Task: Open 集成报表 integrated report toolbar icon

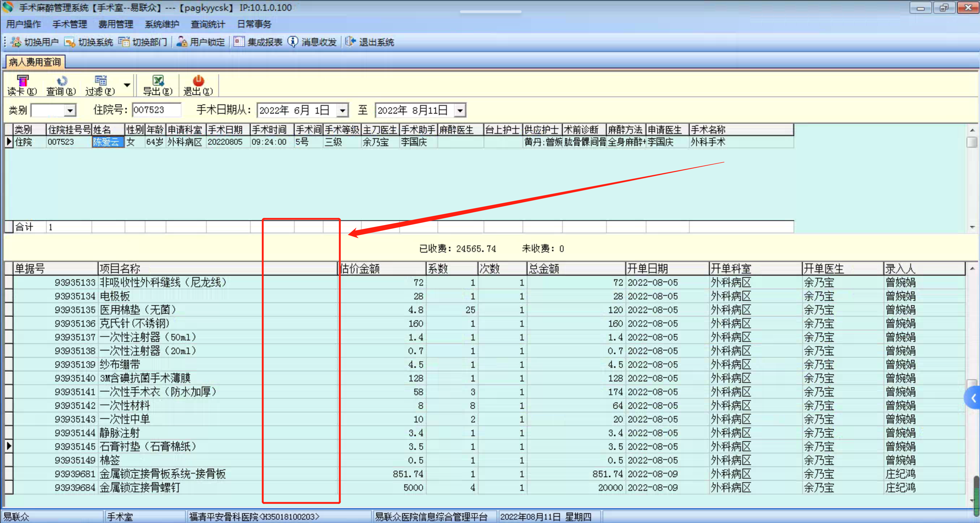Action: tap(239, 42)
